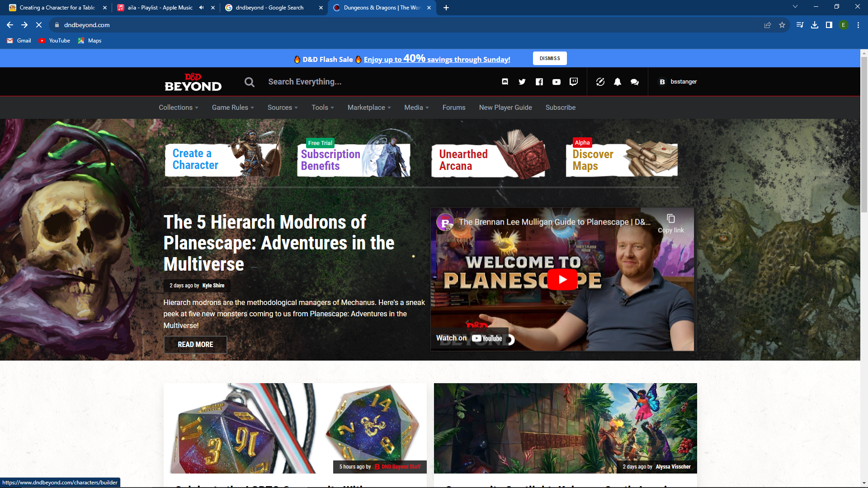Click the Create a Character card
868x488 pixels.
[x=223, y=159]
